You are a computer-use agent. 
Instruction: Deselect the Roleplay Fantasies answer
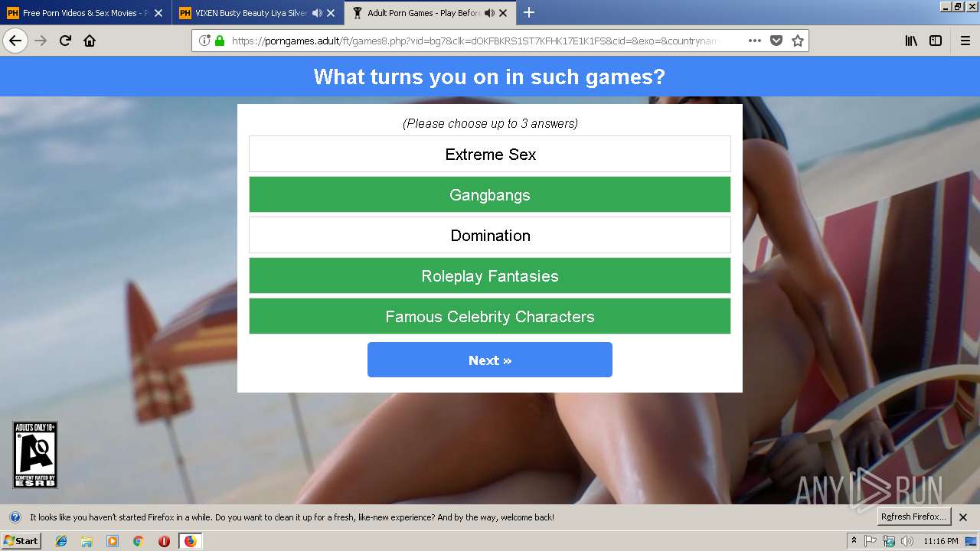tap(490, 275)
